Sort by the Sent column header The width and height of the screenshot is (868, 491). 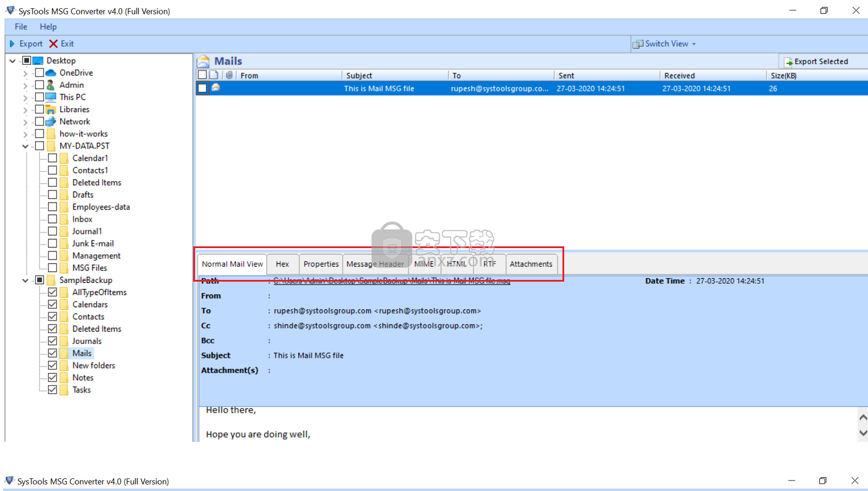[607, 75]
